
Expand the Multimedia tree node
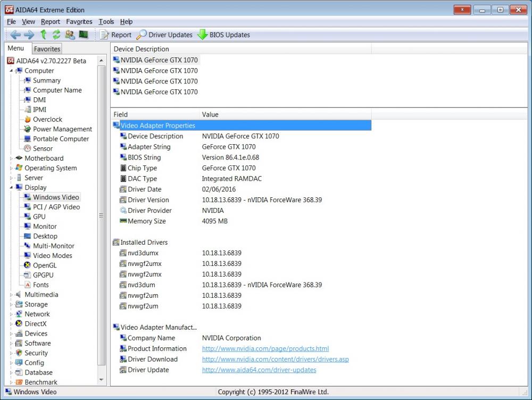(11, 295)
